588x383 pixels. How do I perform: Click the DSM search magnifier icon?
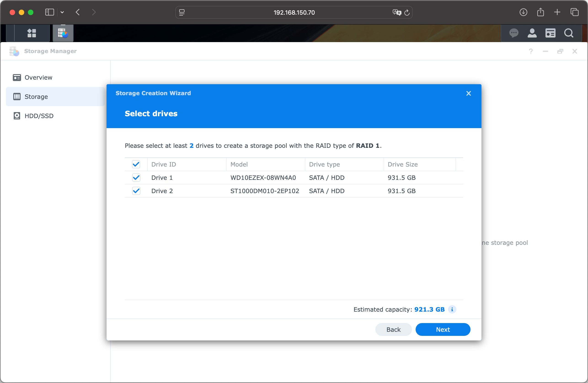pyautogui.click(x=569, y=33)
